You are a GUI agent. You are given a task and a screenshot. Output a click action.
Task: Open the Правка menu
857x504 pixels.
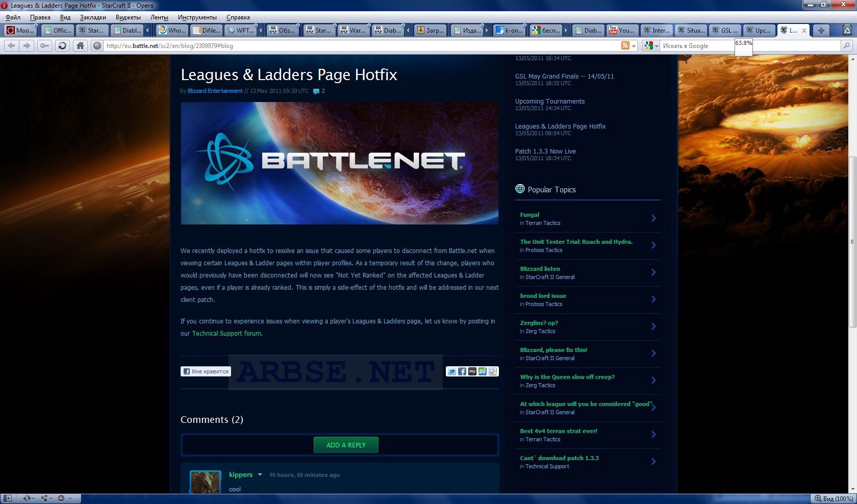[40, 17]
